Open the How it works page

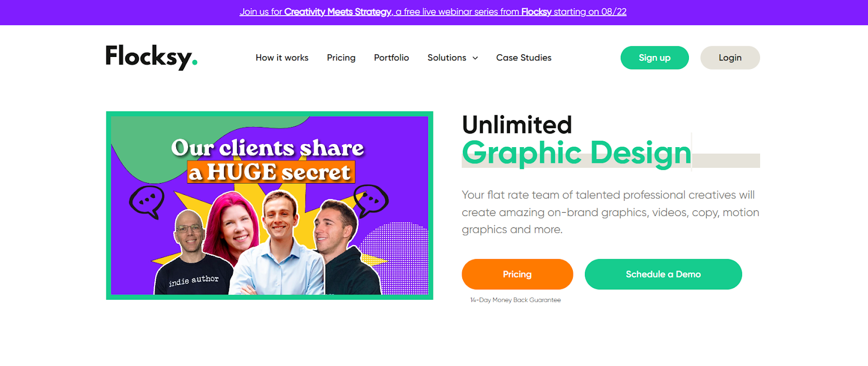click(x=282, y=58)
